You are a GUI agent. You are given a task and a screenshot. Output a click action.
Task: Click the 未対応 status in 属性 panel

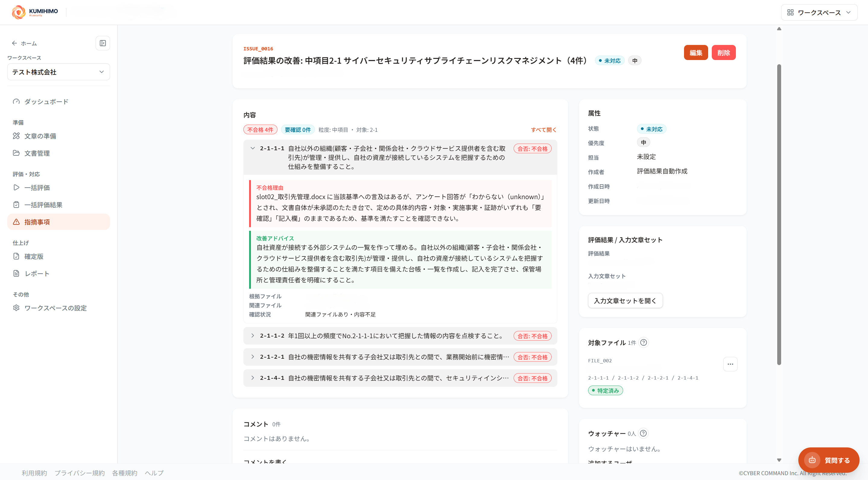tap(651, 129)
